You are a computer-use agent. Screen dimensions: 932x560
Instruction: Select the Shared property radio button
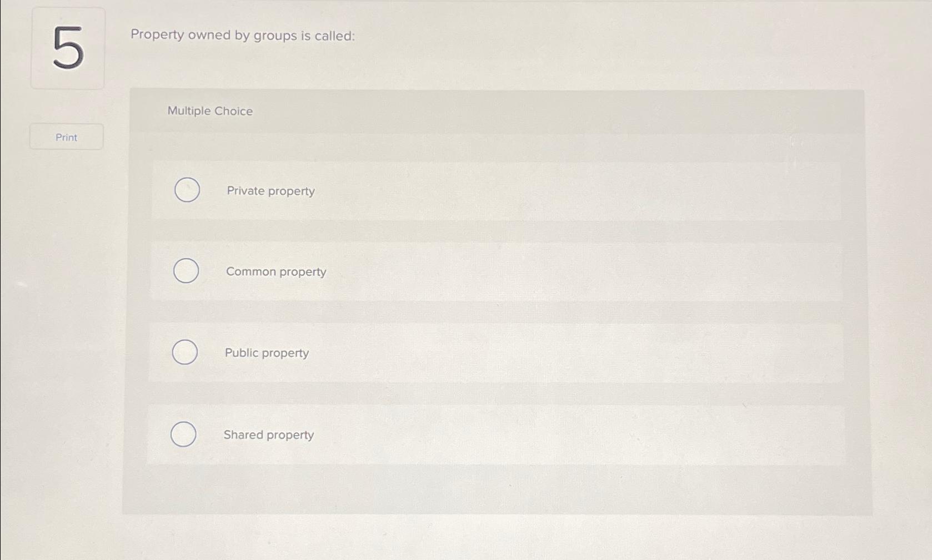pyautogui.click(x=183, y=434)
